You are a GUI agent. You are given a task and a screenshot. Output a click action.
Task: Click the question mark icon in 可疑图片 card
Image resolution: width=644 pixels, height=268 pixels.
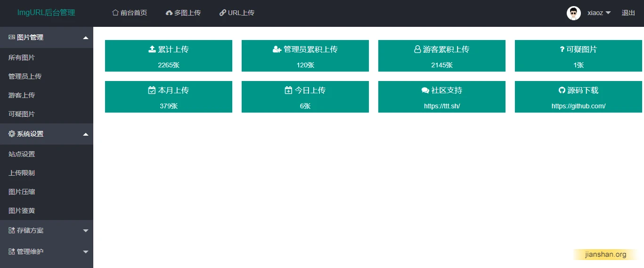click(562, 49)
